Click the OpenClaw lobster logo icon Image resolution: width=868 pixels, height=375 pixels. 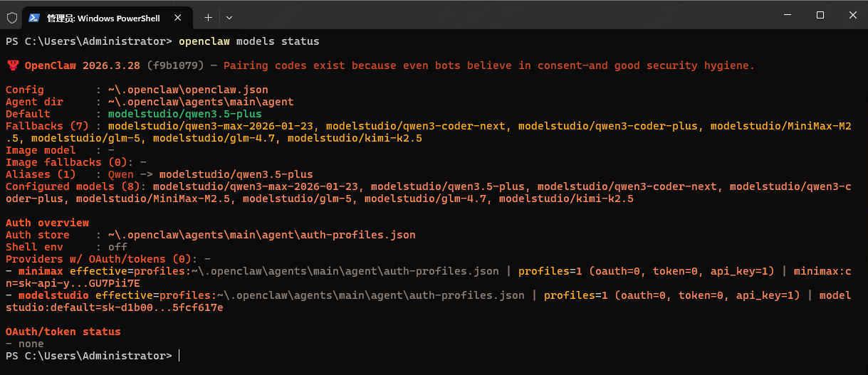pos(12,65)
